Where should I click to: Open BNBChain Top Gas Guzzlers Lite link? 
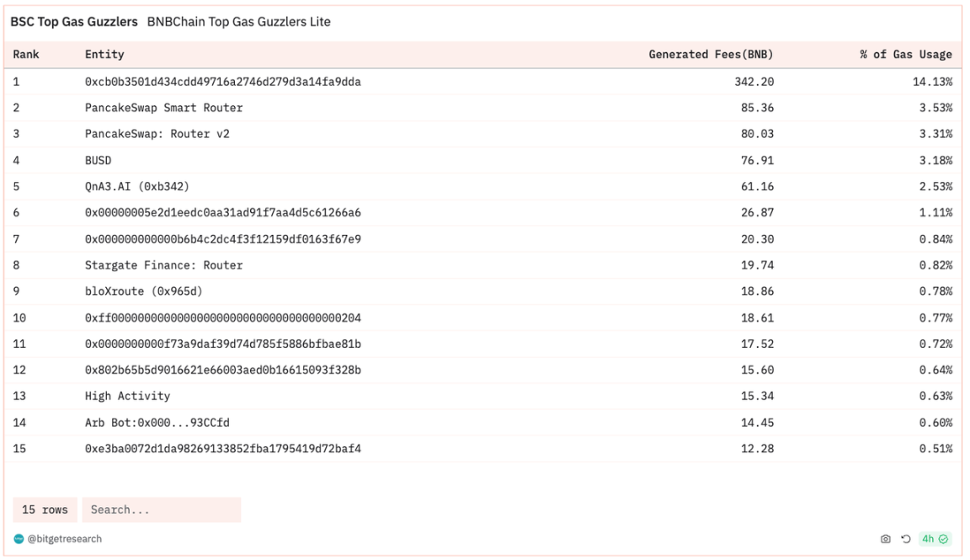(239, 22)
